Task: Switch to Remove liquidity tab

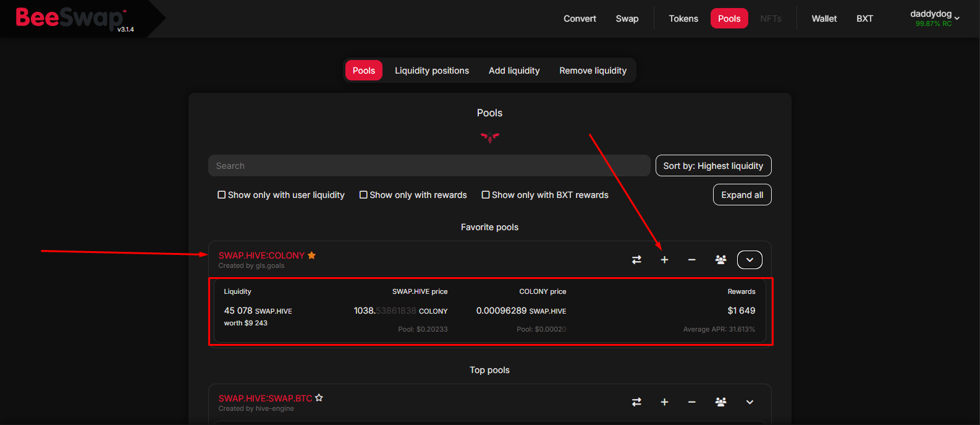Action: tap(593, 71)
